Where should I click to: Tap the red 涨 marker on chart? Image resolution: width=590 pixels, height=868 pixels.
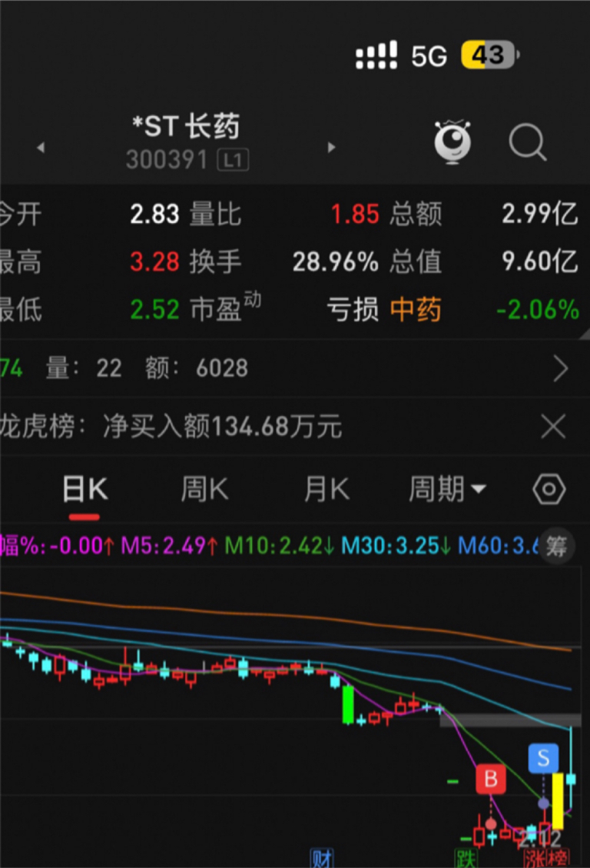534,858
